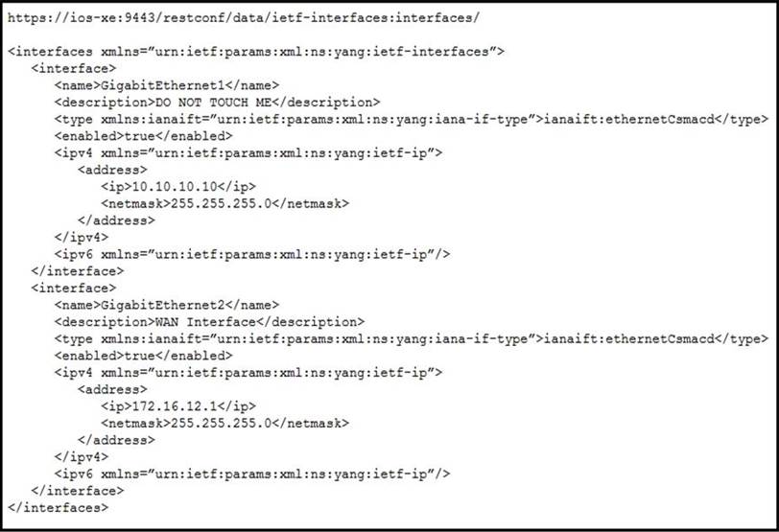The width and height of the screenshot is (779, 532).
Task: Click the first enabled true element
Action: tap(143, 136)
